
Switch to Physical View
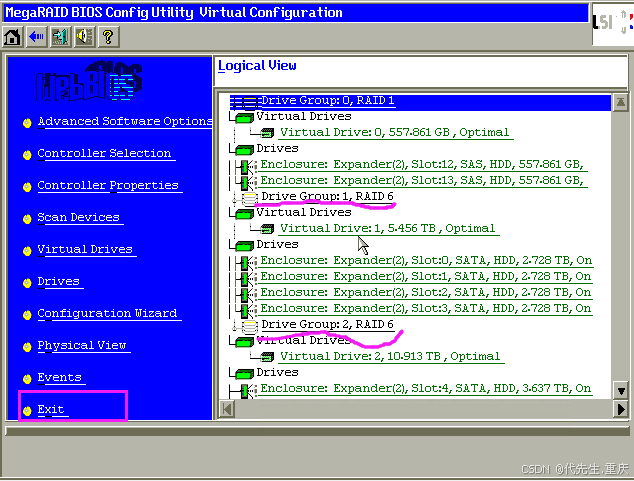pyautogui.click(x=82, y=346)
